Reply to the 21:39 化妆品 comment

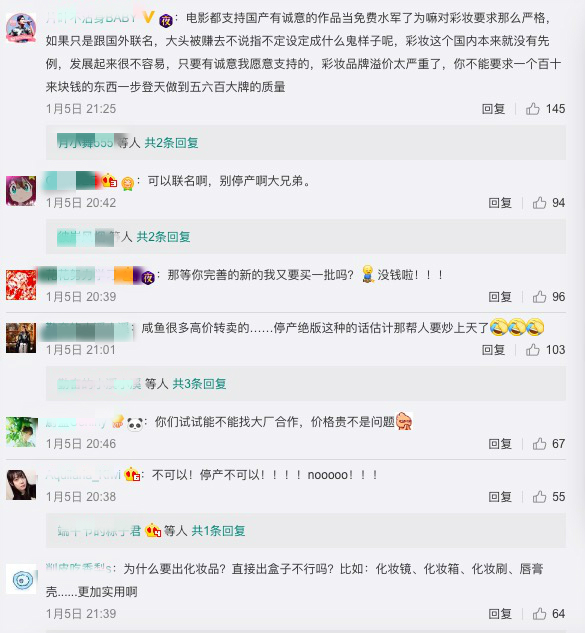pyautogui.click(x=500, y=614)
